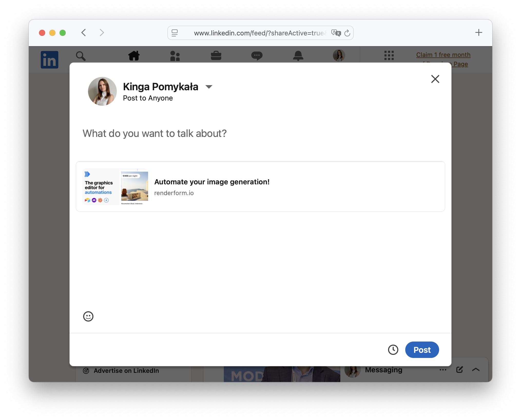Image resolution: width=521 pixels, height=420 pixels.
Task: Schedule the post using the clock icon
Action: [393, 350]
